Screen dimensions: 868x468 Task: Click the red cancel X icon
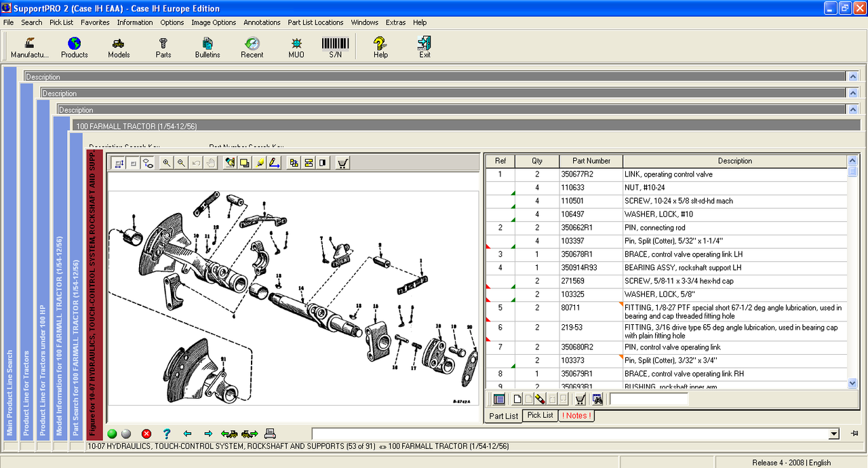(146, 433)
